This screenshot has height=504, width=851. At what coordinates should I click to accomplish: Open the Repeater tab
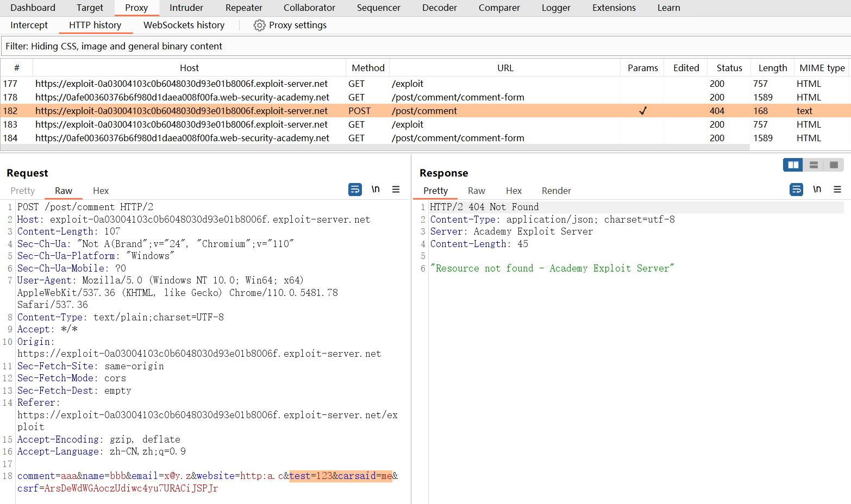243,8
